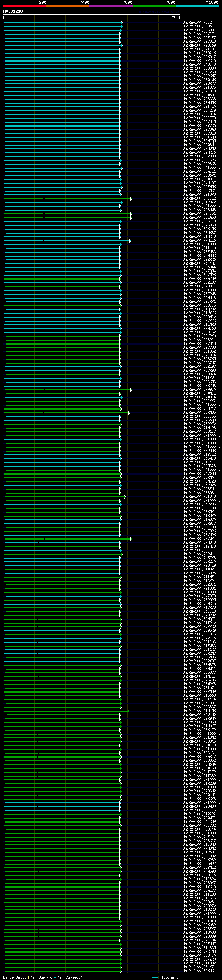
Task: Select the UniRef100_A9U759 label
Action: pos(199,45)
